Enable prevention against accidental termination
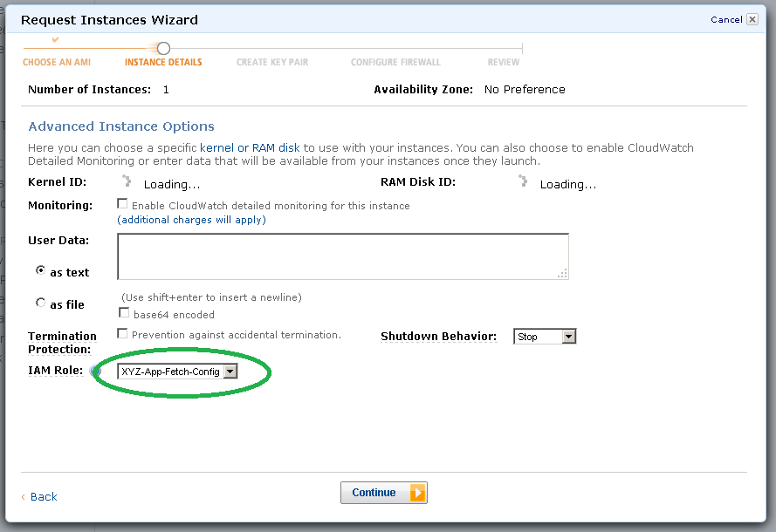This screenshot has height=532, width=776. click(123, 332)
